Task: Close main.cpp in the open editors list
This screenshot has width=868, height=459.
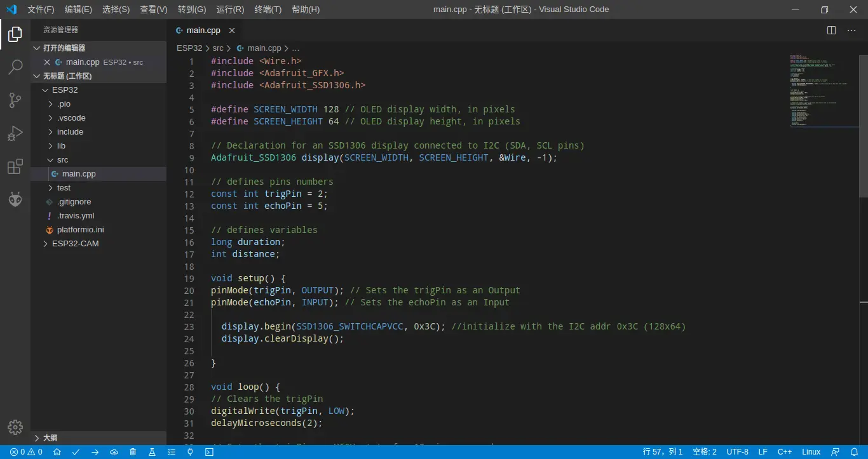Action: pos(46,62)
